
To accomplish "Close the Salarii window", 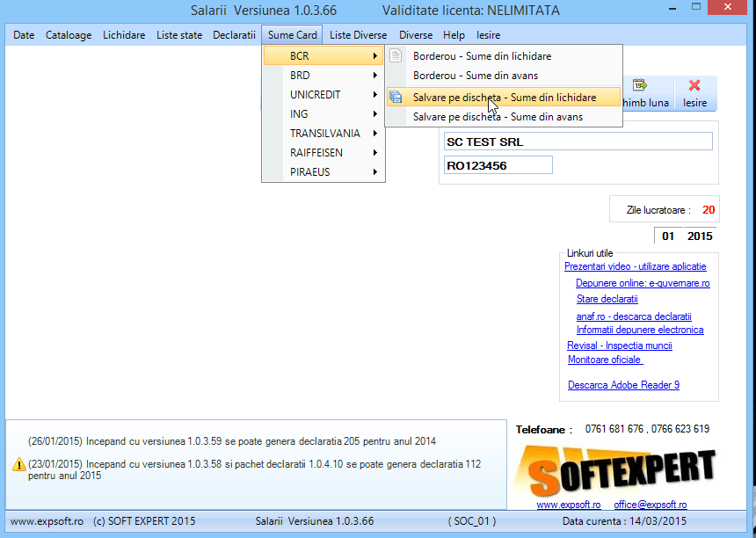I will click(729, 8).
